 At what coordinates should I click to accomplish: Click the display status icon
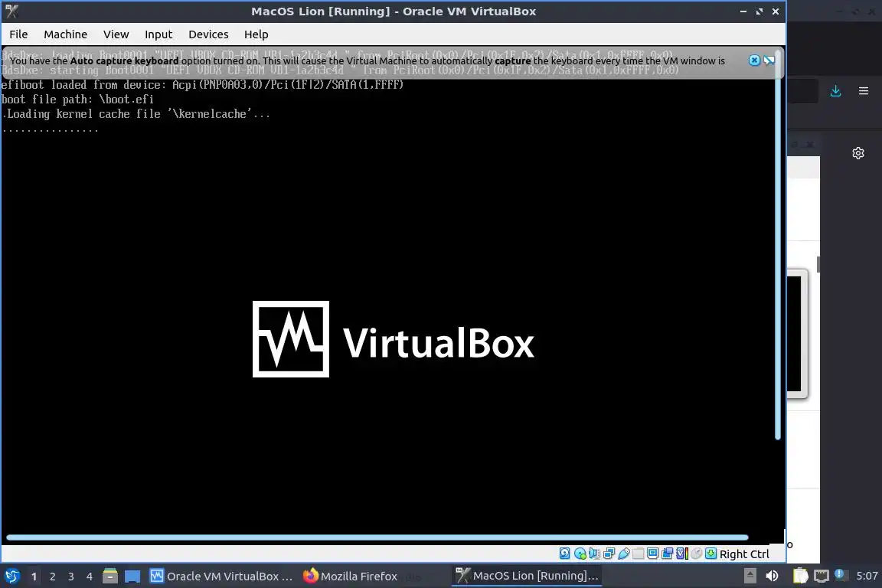(x=652, y=554)
